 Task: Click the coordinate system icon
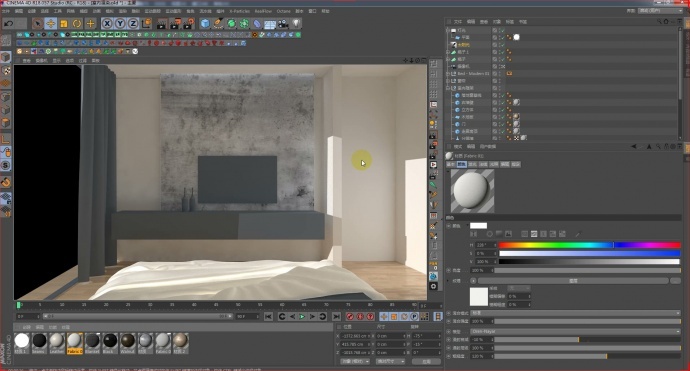pos(146,23)
